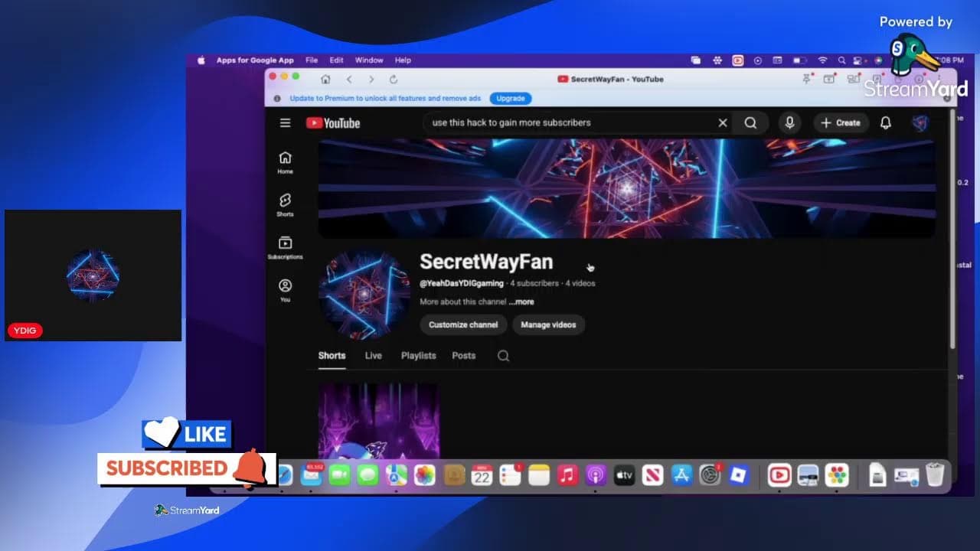Click the YouTube logo

tap(333, 122)
